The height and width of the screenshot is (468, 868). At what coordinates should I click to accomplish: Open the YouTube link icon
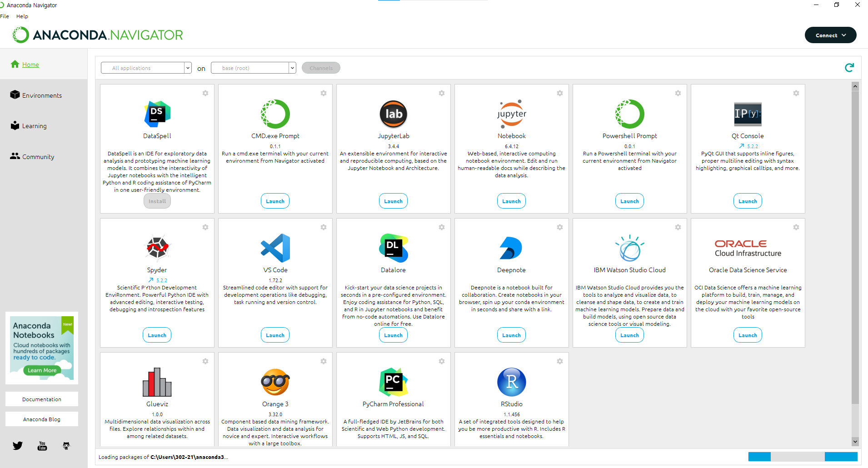[x=42, y=446]
